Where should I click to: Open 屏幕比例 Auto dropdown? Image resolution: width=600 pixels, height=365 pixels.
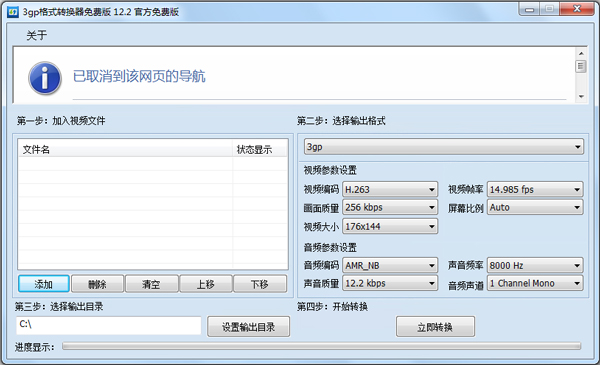click(x=535, y=207)
